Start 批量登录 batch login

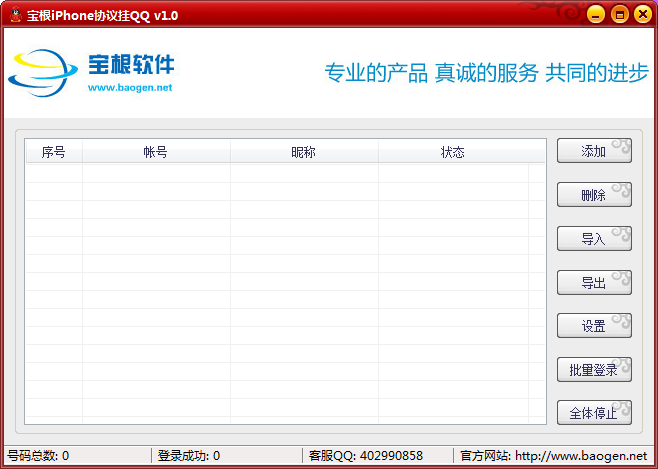[594, 370]
